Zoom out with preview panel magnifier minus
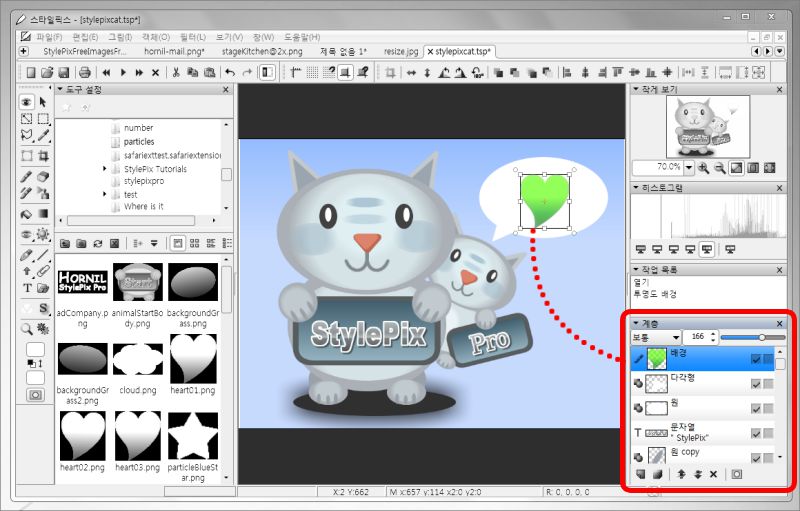The height and width of the screenshot is (511, 800). (x=720, y=168)
